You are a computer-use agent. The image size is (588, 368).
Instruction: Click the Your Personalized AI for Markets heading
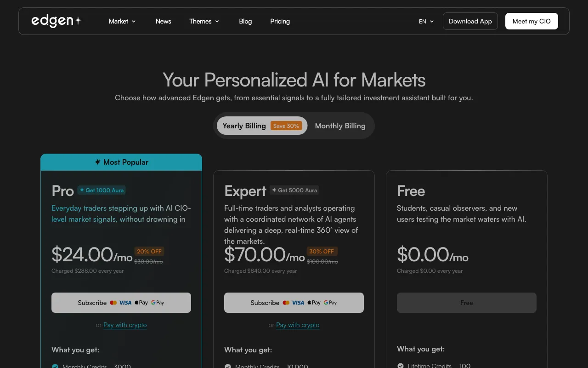[294, 80]
